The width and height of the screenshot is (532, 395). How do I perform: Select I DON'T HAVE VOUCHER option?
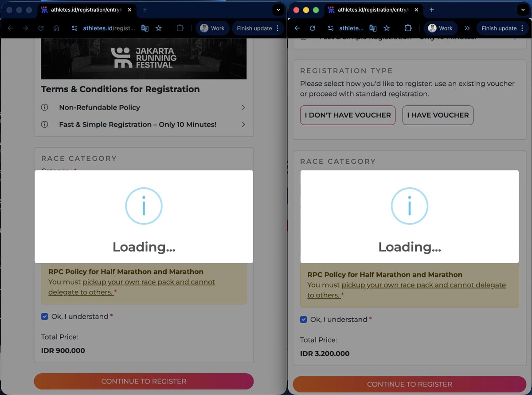coord(348,115)
